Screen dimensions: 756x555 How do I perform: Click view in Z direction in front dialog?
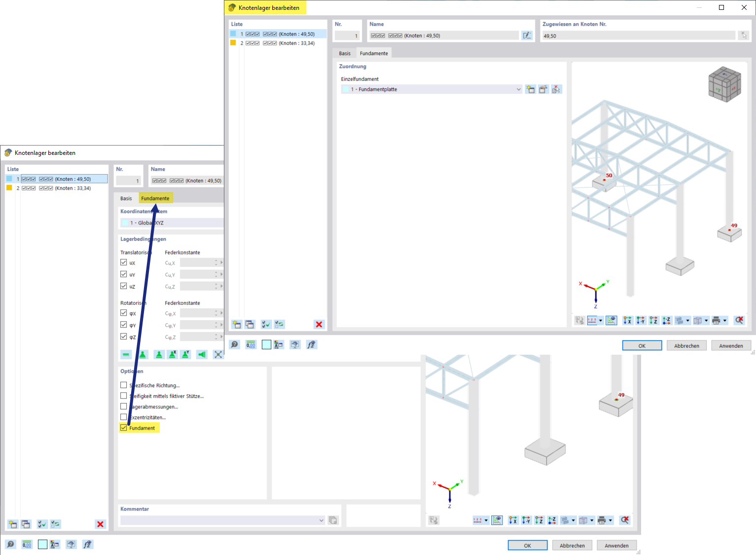(x=653, y=321)
